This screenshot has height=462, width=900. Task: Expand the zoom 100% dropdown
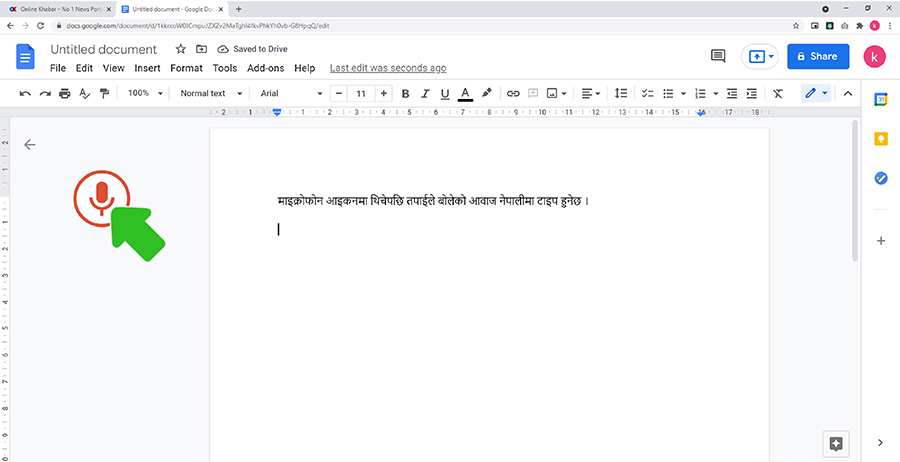pyautogui.click(x=145, y=93)
